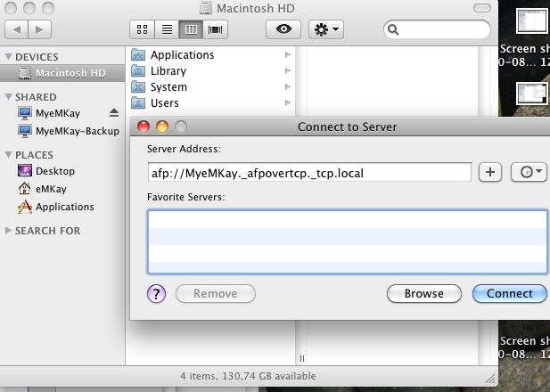Select MyeMKay-Backup shared computer
Image resolution: width=550 pixels, height=392 pixels.
(69, 131)
